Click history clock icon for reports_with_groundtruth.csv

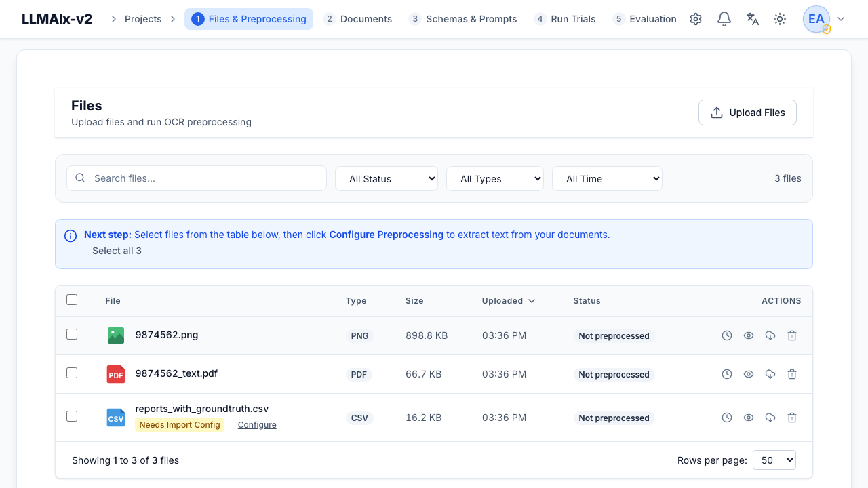(x=727, y=418)
